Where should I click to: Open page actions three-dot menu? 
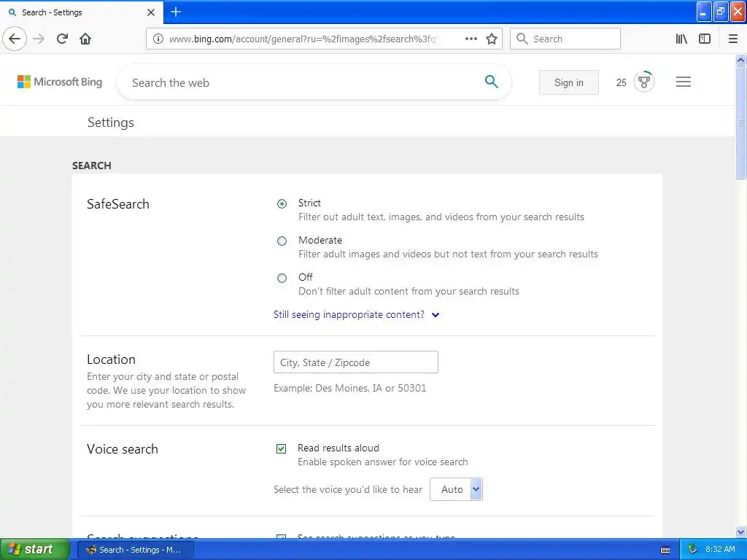(471, 39)
